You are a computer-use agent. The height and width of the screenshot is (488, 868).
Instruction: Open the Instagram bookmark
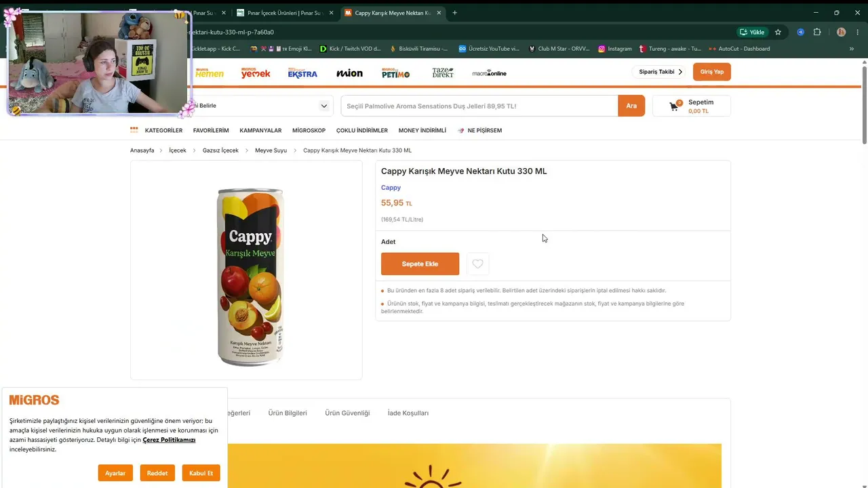tap(614, 49)
